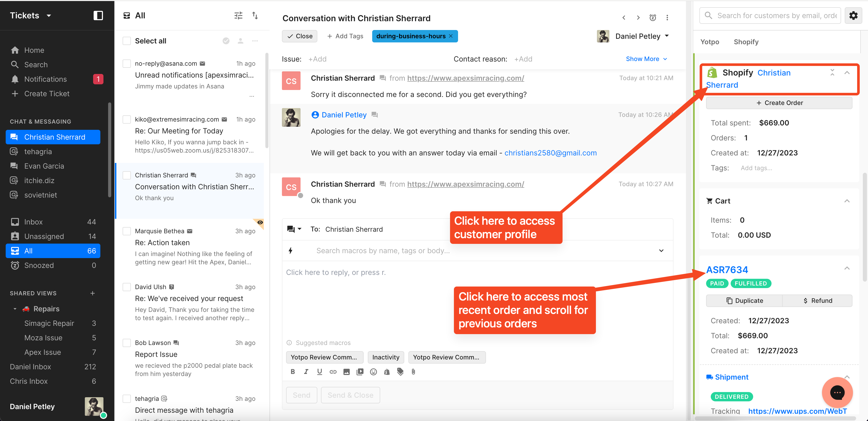Check the Select all checkbox
The image size is (868, 421).
coord(127,41)
